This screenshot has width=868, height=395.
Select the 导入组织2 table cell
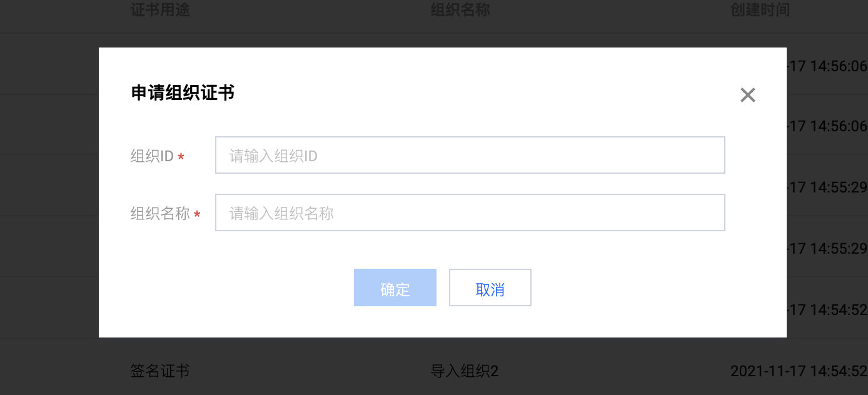(465, 371)
